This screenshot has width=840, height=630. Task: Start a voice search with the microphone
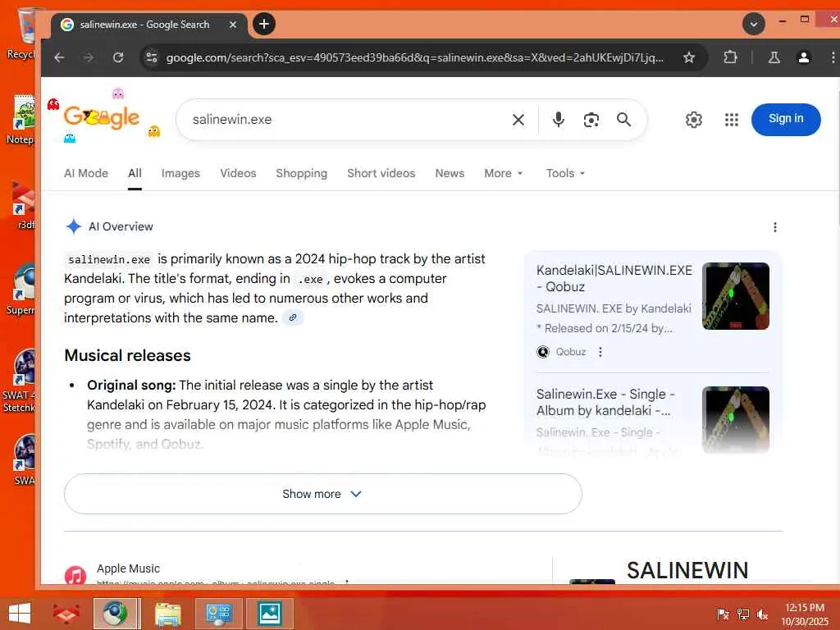point(558,120)
